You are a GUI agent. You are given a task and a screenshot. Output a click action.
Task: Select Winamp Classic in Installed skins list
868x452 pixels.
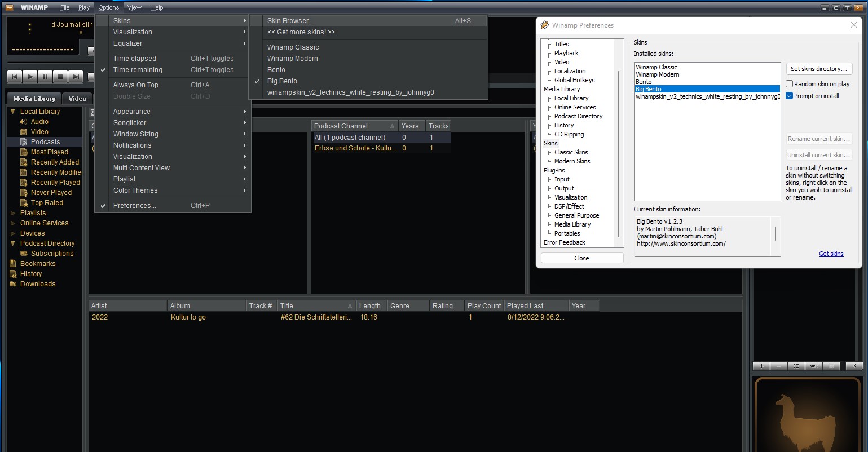pyautogui.click(x=707, y=67)
